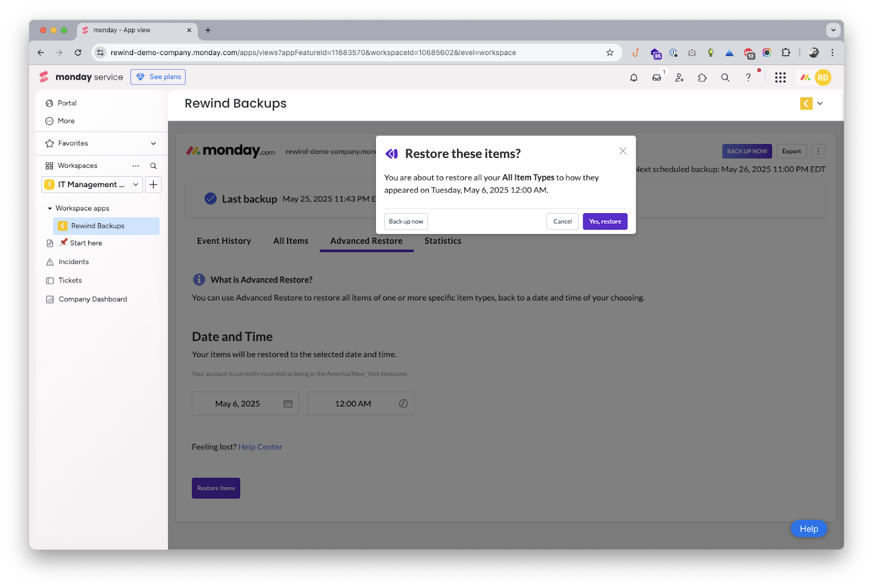Click the info icon beside What is Advanced Restore
The height and width of the screenshot is (588, 873).
(x=199, y=280)
